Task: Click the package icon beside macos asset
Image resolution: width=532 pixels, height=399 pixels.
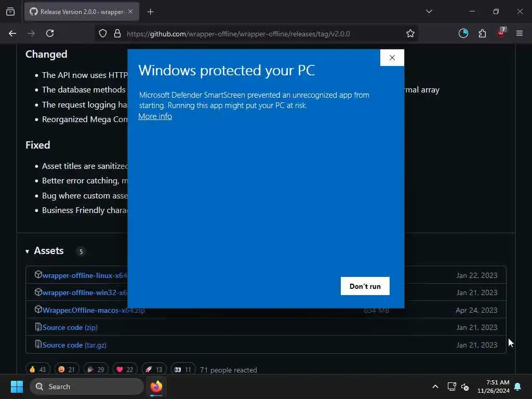Action: coord(38,309)
